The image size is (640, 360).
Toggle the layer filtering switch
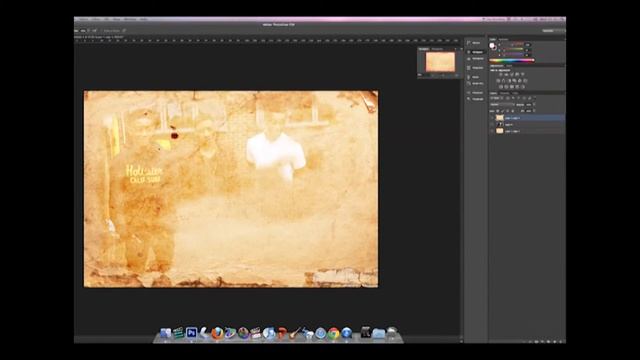tap(534, 98)
